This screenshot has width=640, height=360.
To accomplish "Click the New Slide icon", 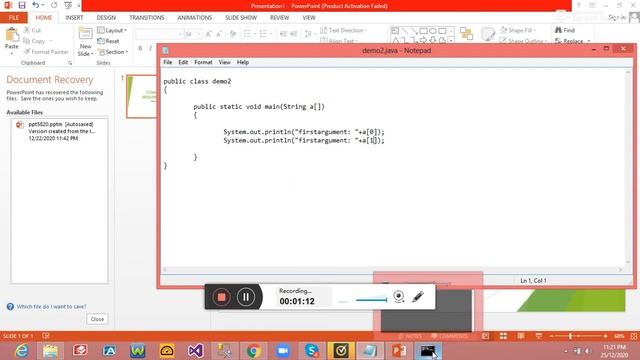I will click(85, 34).
